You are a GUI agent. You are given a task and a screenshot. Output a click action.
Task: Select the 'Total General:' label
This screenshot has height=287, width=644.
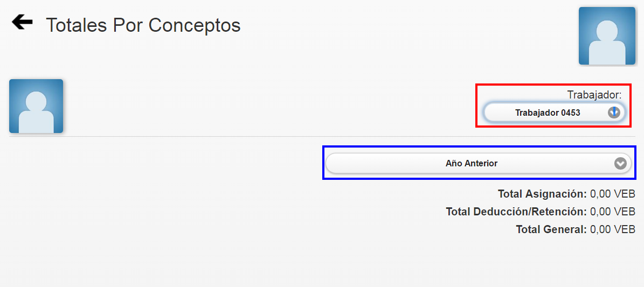551,229
